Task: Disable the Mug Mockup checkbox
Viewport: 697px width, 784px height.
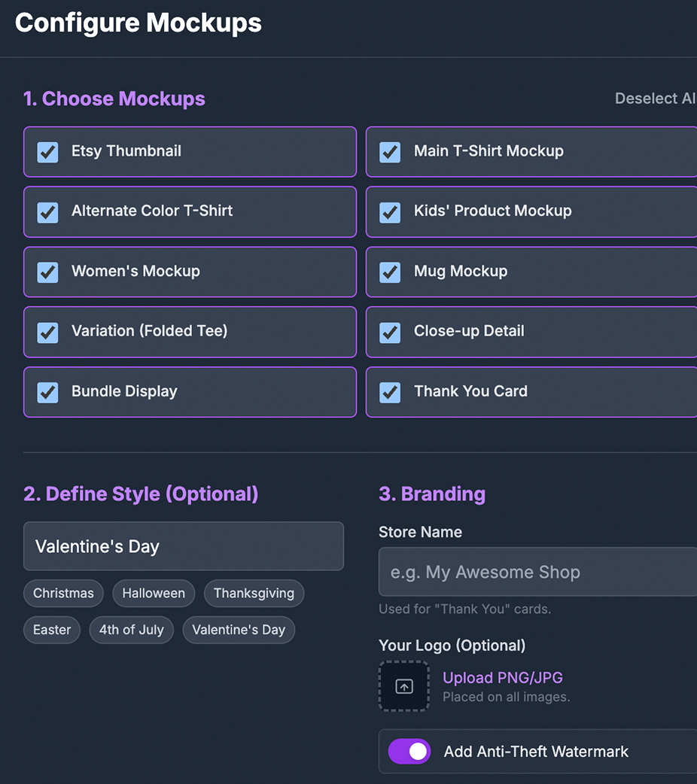Action: tap(390, 272)
